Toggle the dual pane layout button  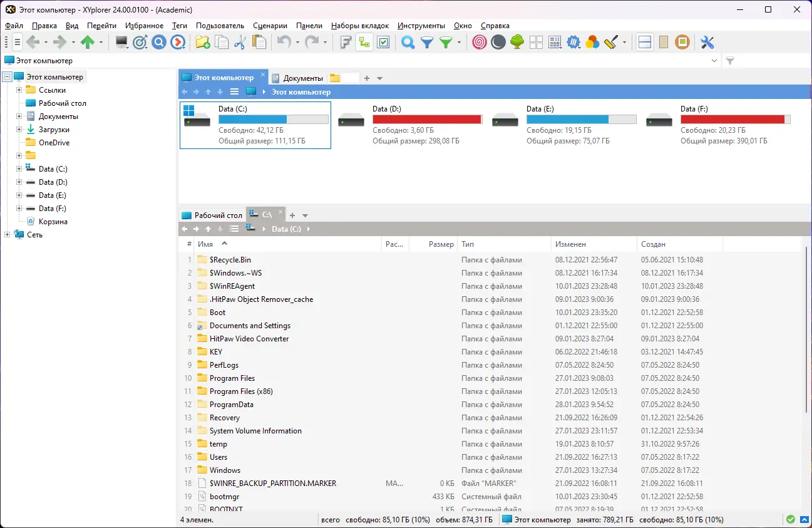645,42
